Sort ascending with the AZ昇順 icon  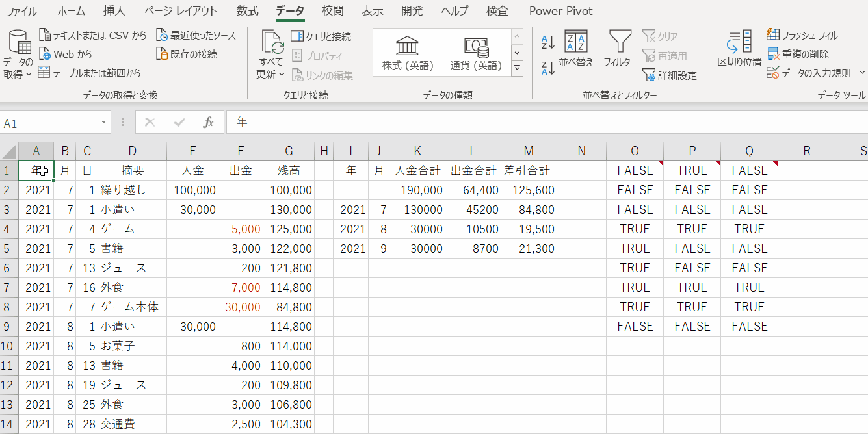547,40
